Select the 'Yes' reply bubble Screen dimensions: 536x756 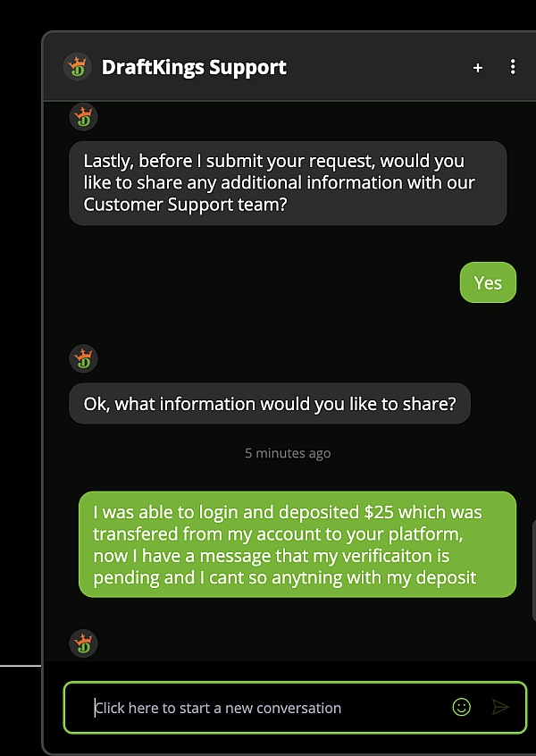coord(488,282)
